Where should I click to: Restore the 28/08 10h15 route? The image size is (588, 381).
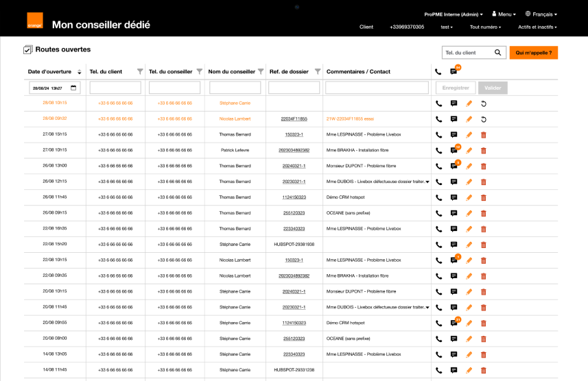[x=484, y=103]
